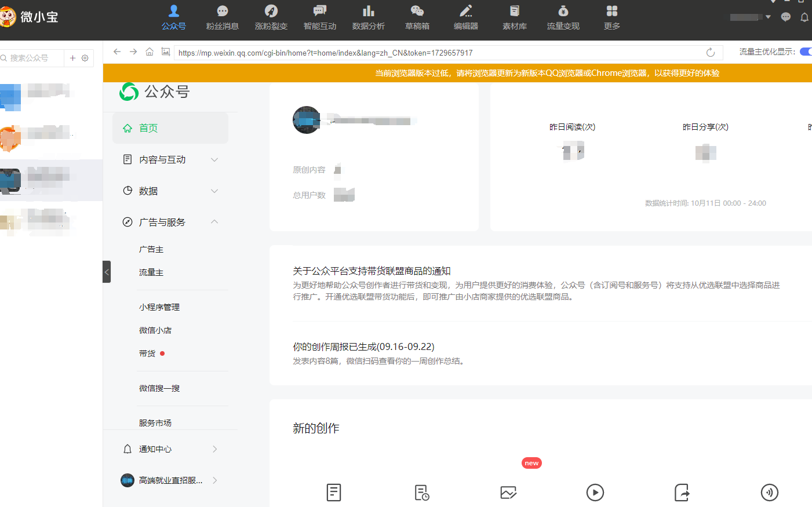Start new article with document icon
This screenshot has width=812, height=507.
coord(334,493)
